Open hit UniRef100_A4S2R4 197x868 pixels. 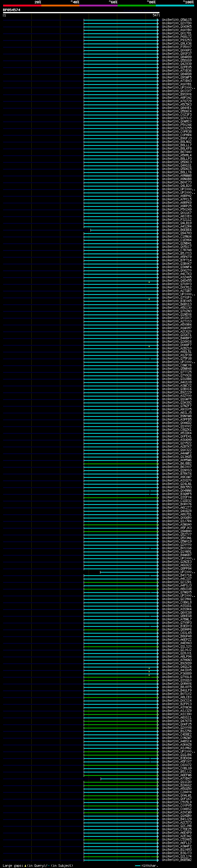click(x=177, y=226)
